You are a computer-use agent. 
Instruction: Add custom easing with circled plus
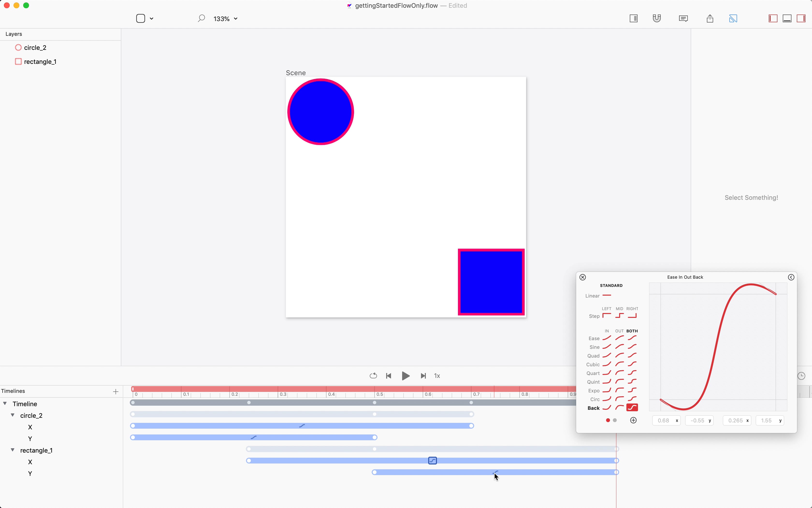pyautogui.click(x=633, y=420)
